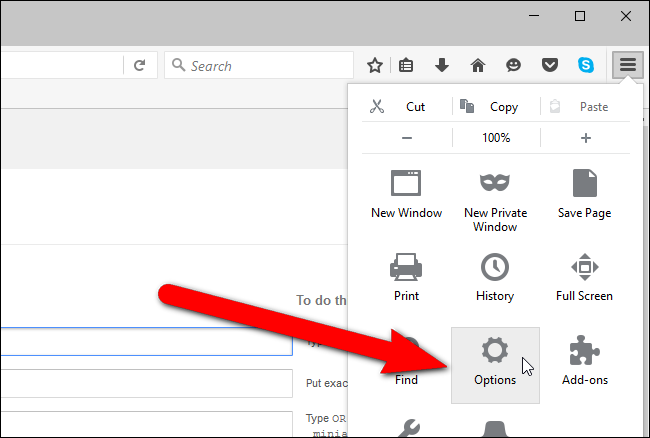
Task: Maximize the Firefox window
Action: pos(580,16)
